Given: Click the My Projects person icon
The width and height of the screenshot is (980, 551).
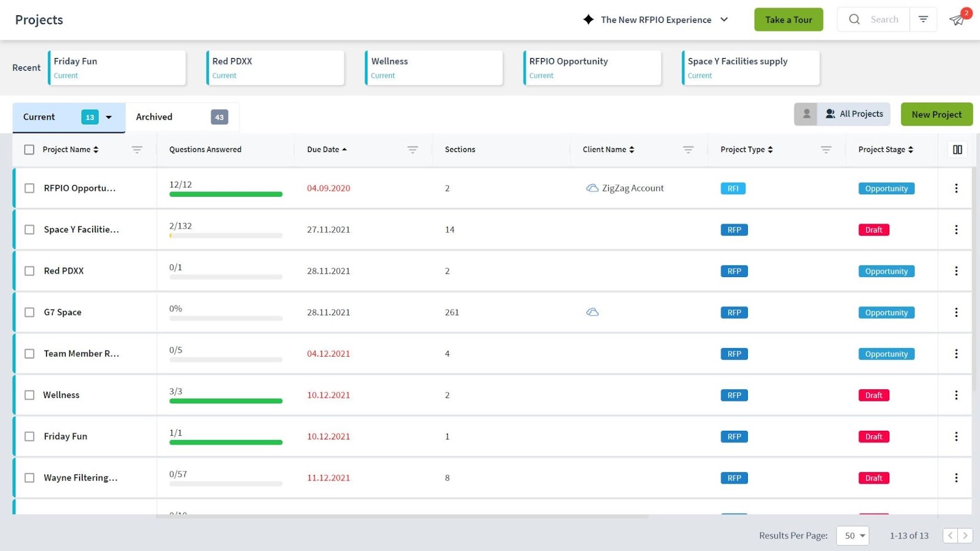Looking at the screenshot, I should tap(806, 114).
